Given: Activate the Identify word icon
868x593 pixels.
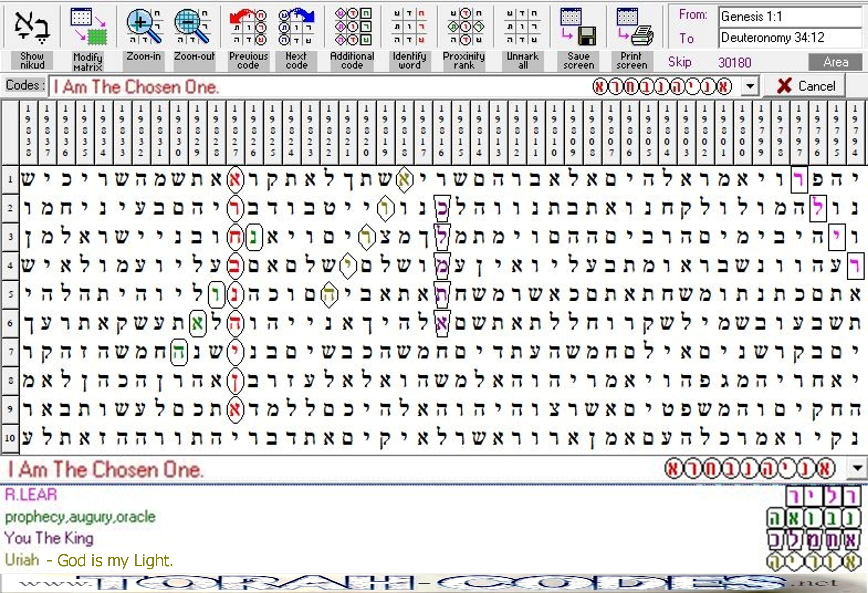Looking at the screenshot, I should point(409,26).
